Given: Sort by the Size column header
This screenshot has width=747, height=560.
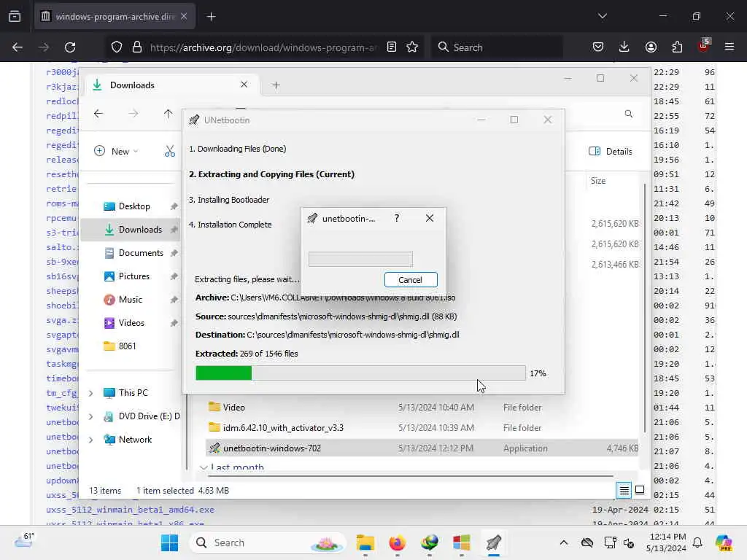Looking at the screenshot, I should pos(598,181).
